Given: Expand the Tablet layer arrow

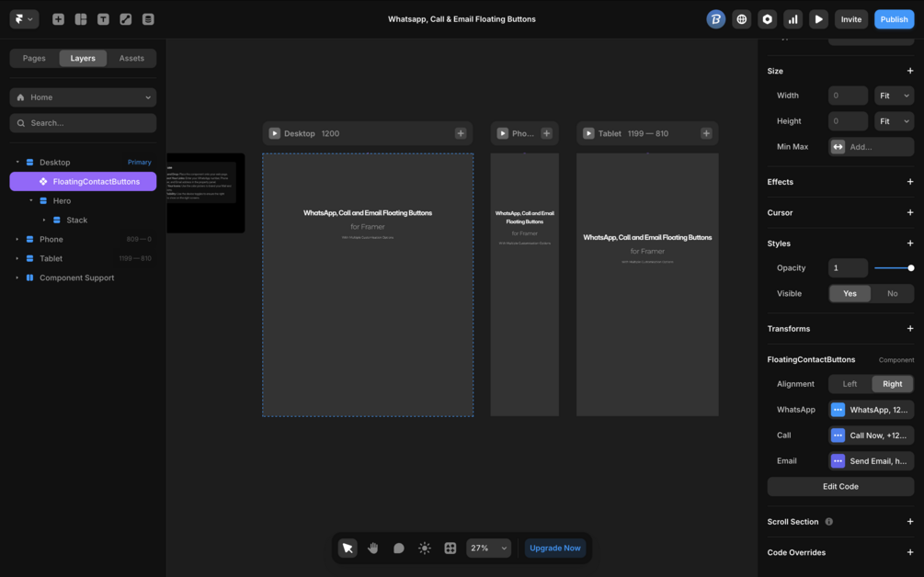Looking at the screenshot, I should (17, 258).
